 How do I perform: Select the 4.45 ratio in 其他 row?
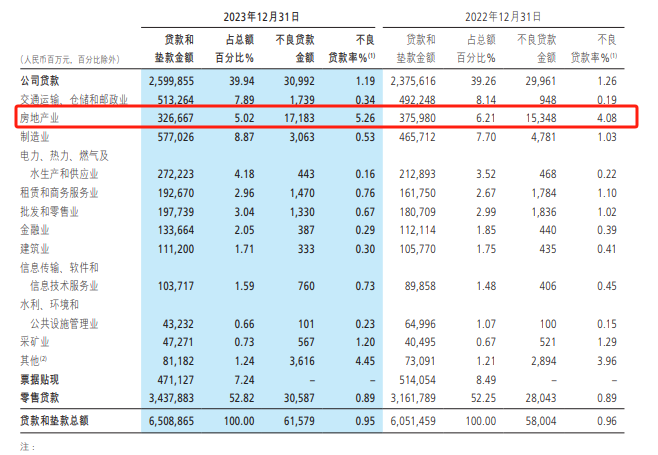click(x=365, y=361)
